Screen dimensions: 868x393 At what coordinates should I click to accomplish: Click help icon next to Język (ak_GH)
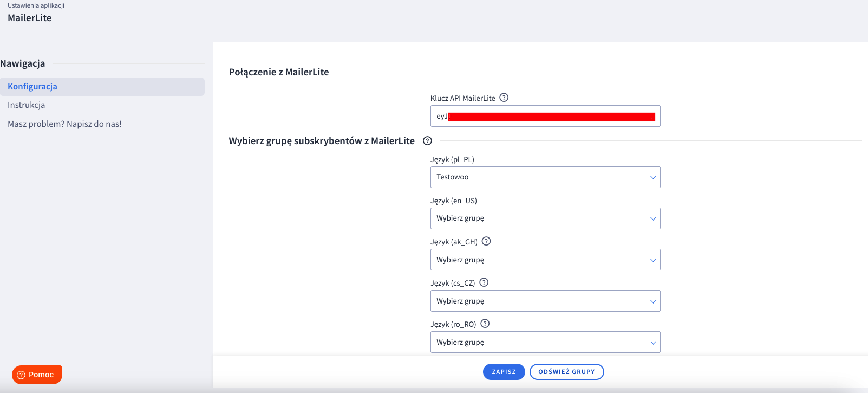[486, 241]
